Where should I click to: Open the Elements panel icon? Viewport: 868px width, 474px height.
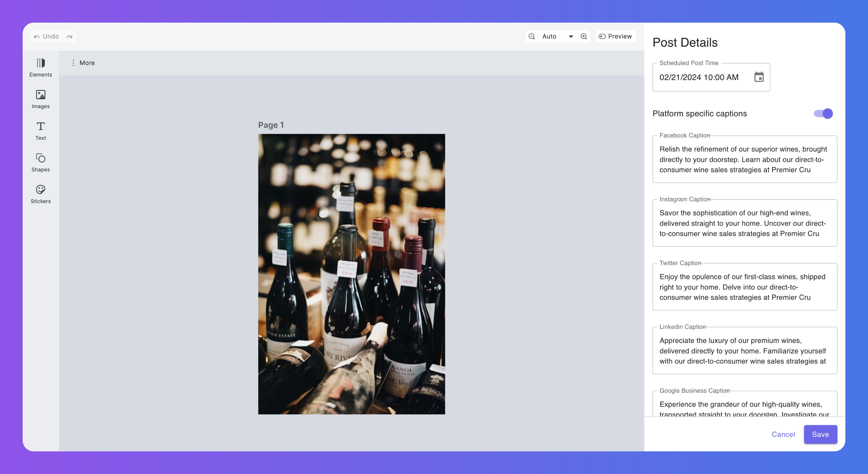click(x=41, y=63)
